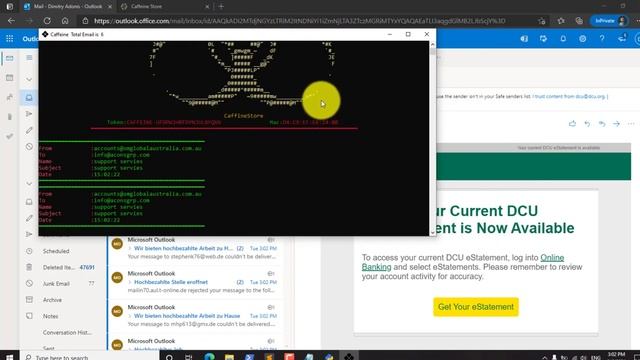Open Files attachment module in Outlook rail
The width and height of the screenshot is (640, 360).
point(9,117)
